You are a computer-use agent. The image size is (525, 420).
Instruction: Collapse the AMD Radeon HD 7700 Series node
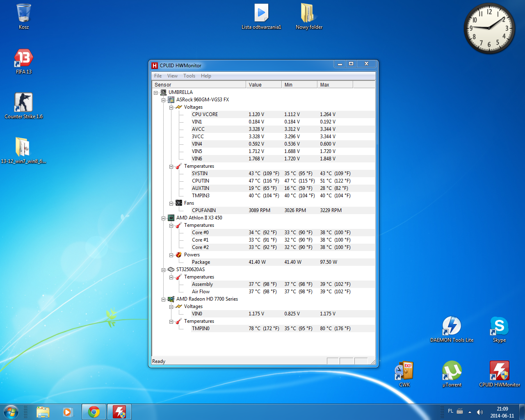[164, 299]
